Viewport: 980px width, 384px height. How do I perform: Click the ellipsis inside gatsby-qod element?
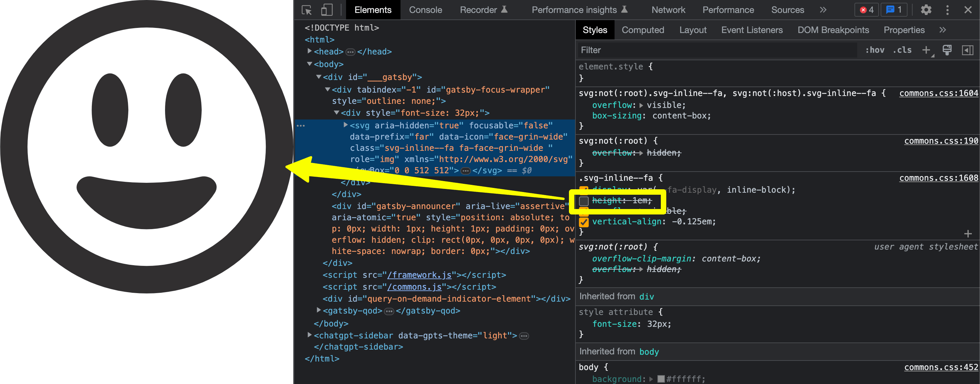pyautogui.click(x=389, y=311)
